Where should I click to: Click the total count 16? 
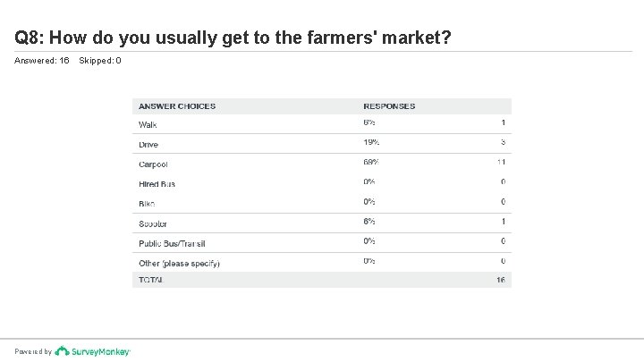(x=502, y=280)
